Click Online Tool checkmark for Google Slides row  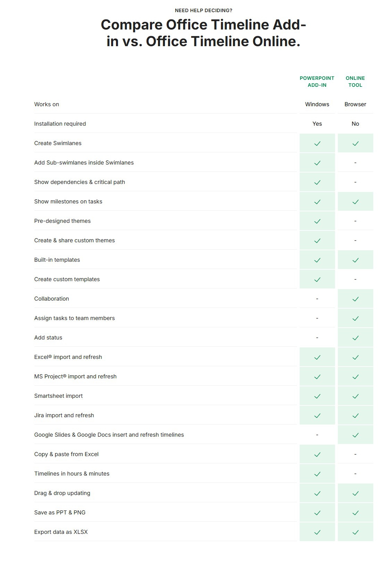pyautogui.click(x=355, y=435)
